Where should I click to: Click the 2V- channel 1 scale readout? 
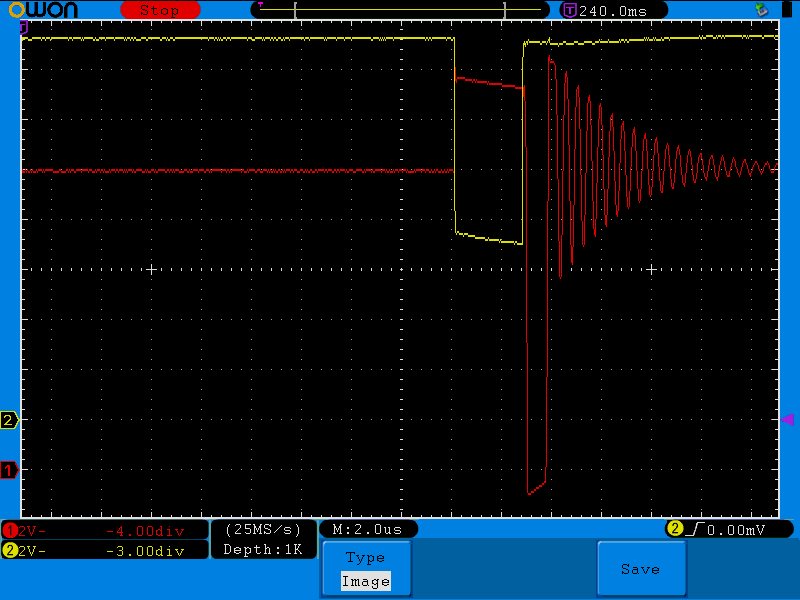[x=32, y=531]
